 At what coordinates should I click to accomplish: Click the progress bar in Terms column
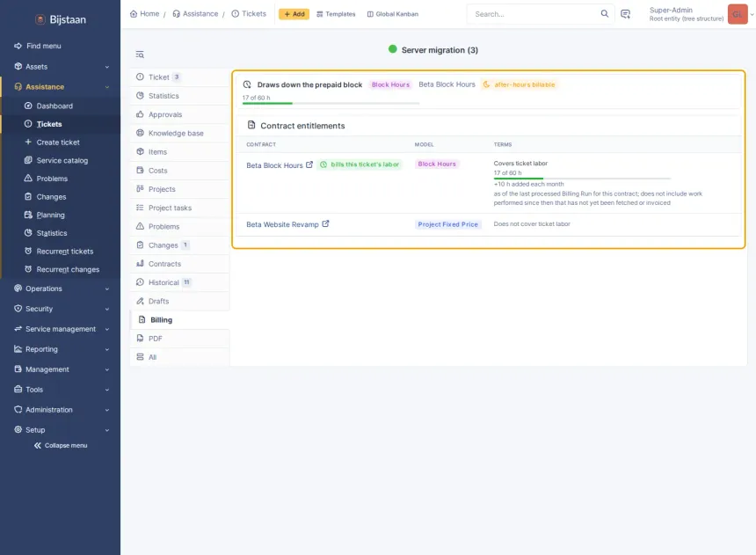tap(583, 179)
